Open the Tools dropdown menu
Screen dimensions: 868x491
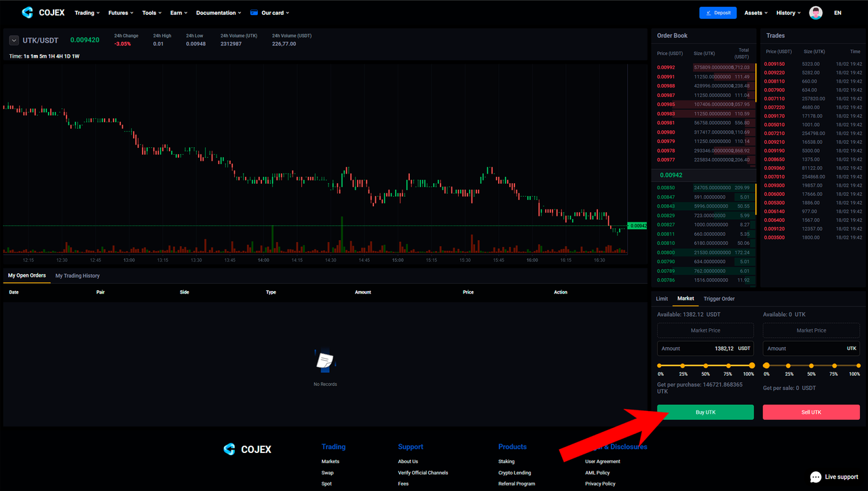[152, 13]
